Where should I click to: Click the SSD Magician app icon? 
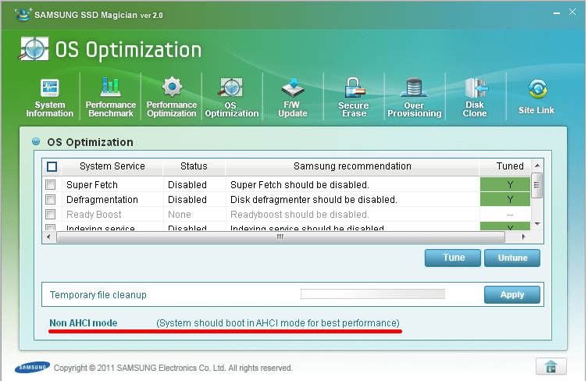pos(23,14)
